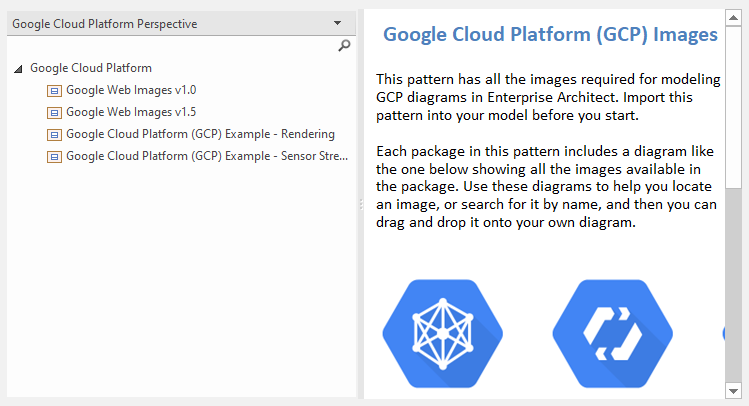Click the splitter handle between the panes

coord(360,204)
